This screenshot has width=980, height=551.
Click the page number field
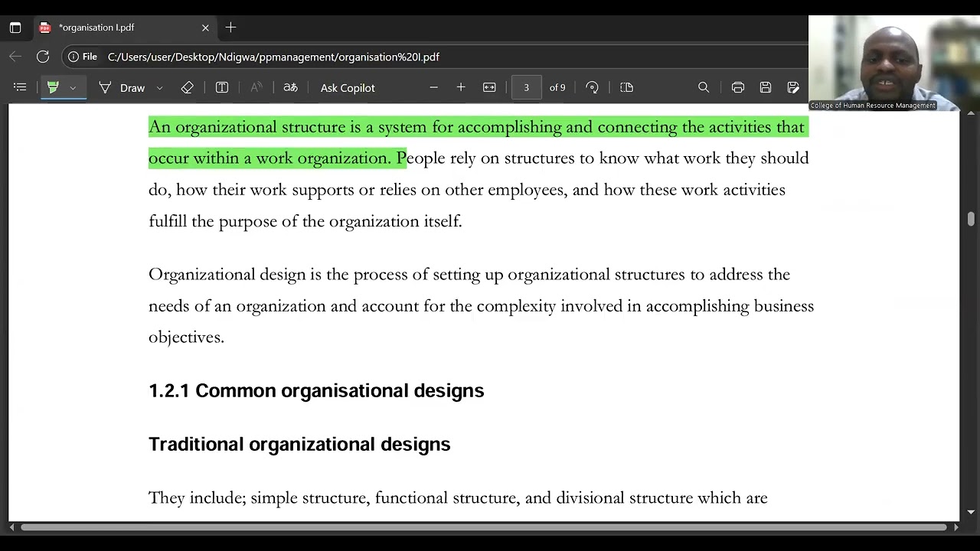click(x=526, y=88)
